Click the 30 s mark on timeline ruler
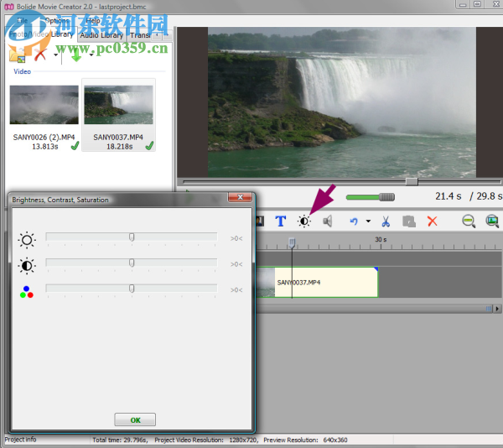The image size is (503, 448). 381,239
